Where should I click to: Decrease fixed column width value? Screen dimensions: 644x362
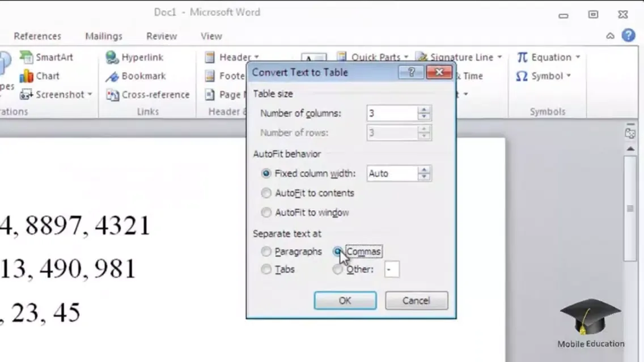coord(424,177)
